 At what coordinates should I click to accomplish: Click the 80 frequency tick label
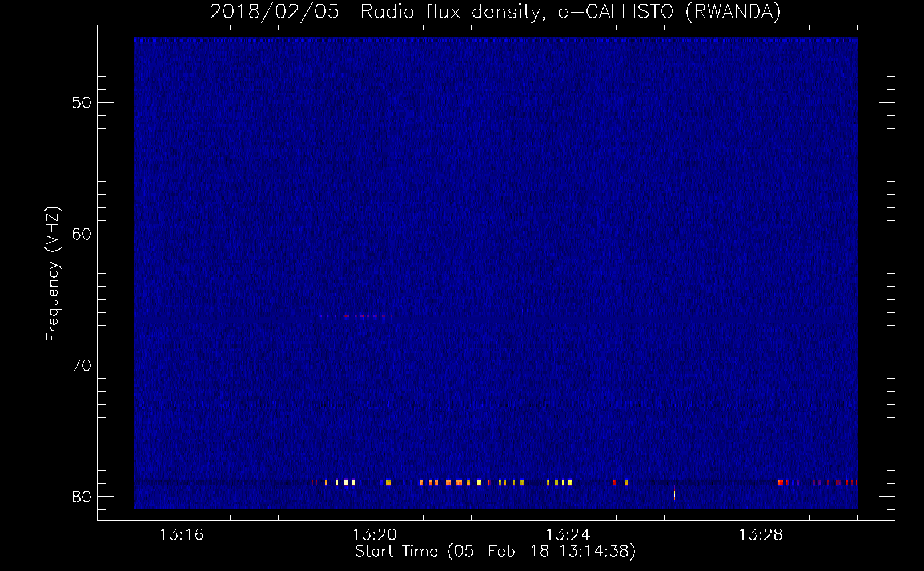pyautogui.click(x=82, y=497)
